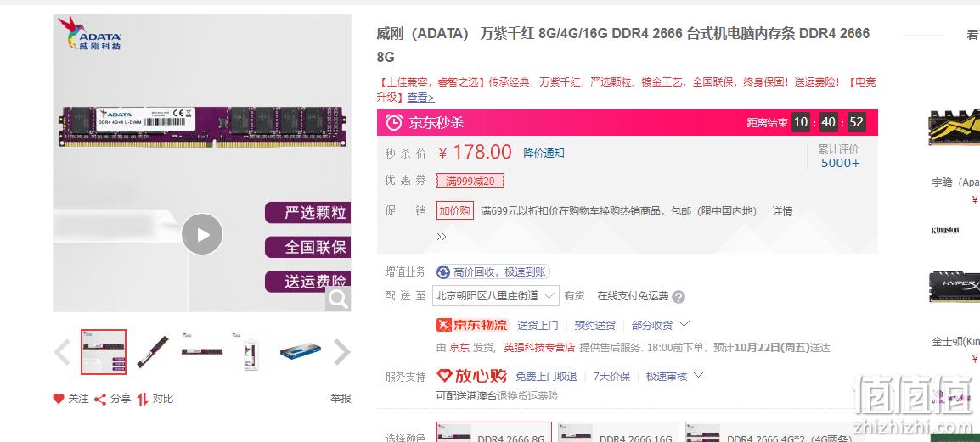The width and height of the screenshot is (980, 442).
Task: Click the question mark help icon
Action: [679, 297]
